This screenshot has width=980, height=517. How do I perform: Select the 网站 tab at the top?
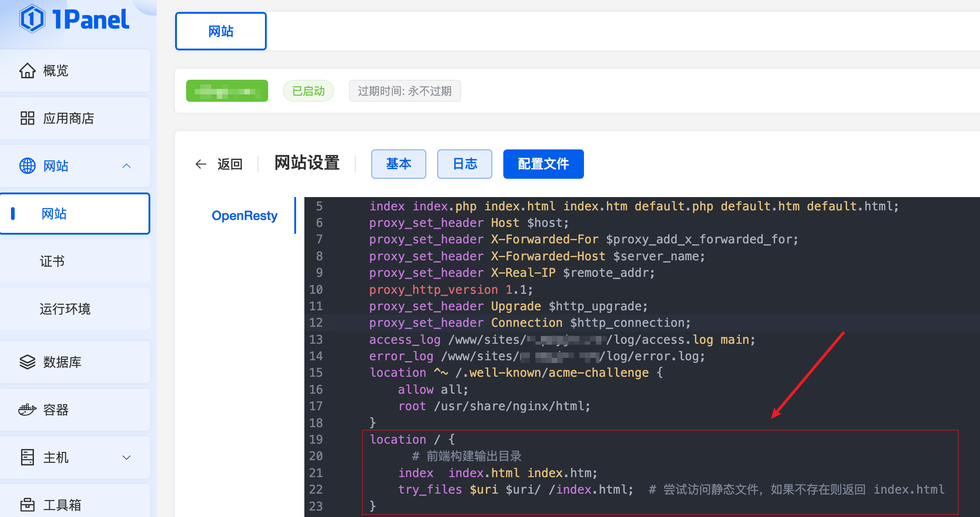point(221,31)
